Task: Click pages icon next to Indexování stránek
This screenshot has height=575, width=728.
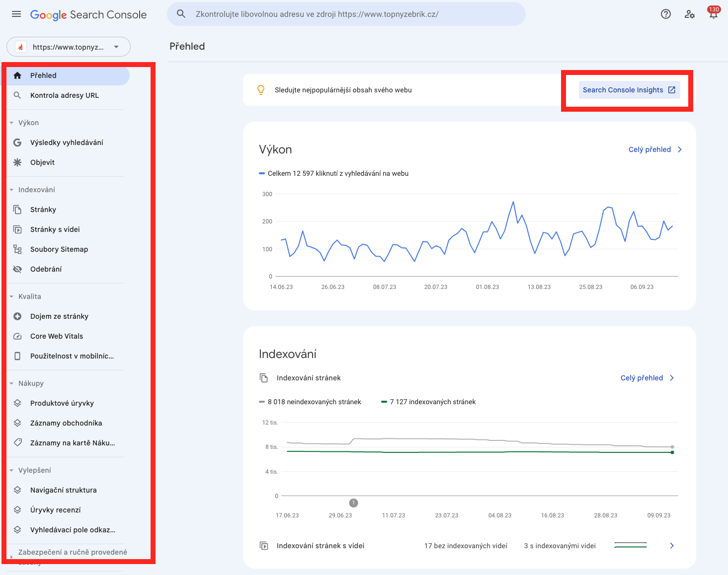Action: pos(264,378)
